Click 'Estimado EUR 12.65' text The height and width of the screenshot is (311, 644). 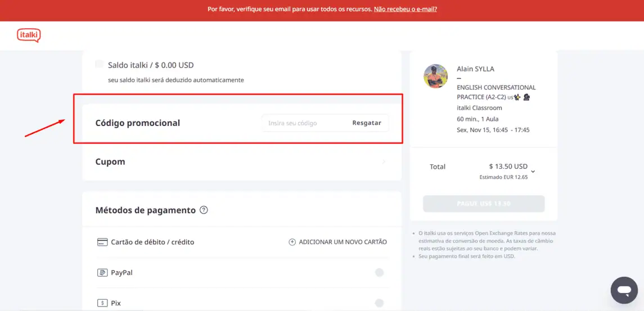(x=503, y=178)
